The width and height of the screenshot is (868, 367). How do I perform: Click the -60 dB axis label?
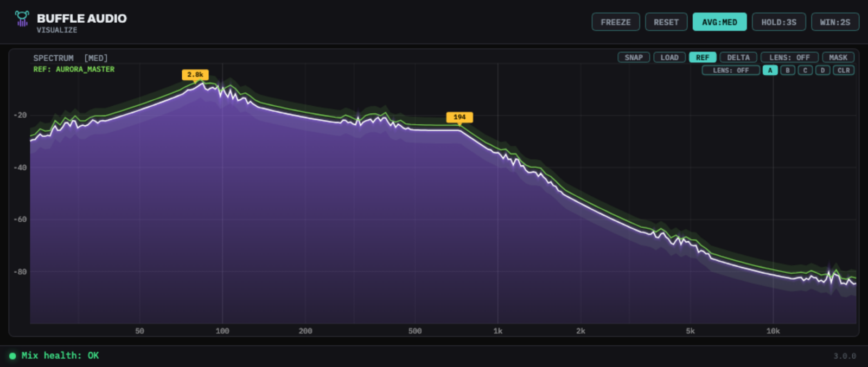point(21,220)
